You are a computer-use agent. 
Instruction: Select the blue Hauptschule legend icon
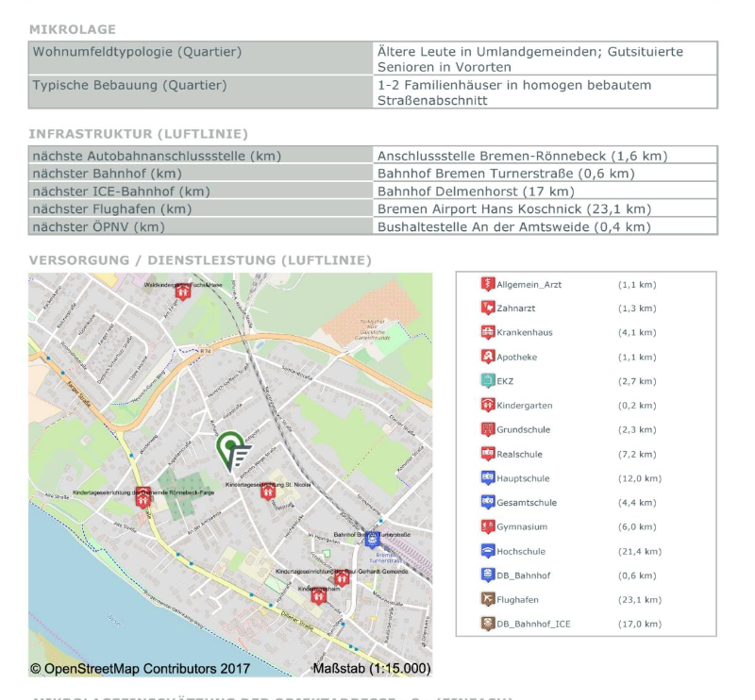487,478
